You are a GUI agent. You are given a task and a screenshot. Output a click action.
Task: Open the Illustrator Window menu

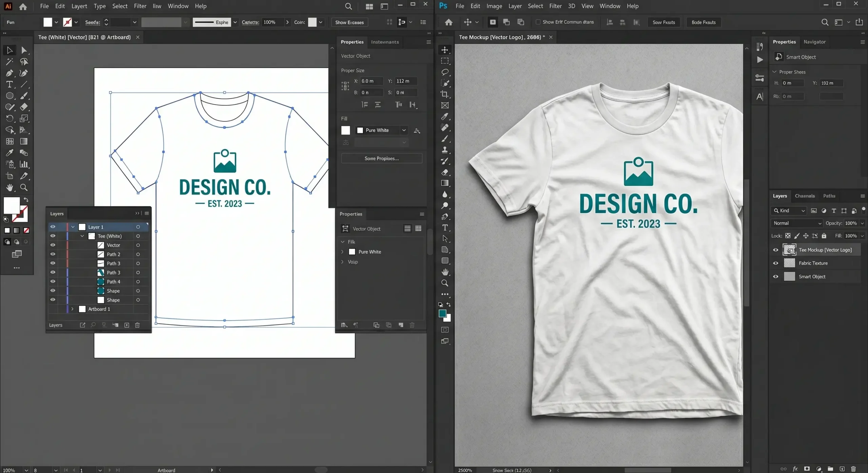pos(178,6)
